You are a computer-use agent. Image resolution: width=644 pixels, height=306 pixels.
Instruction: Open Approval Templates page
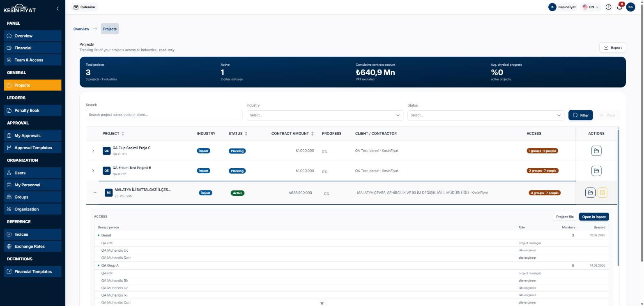click(33, 148)
